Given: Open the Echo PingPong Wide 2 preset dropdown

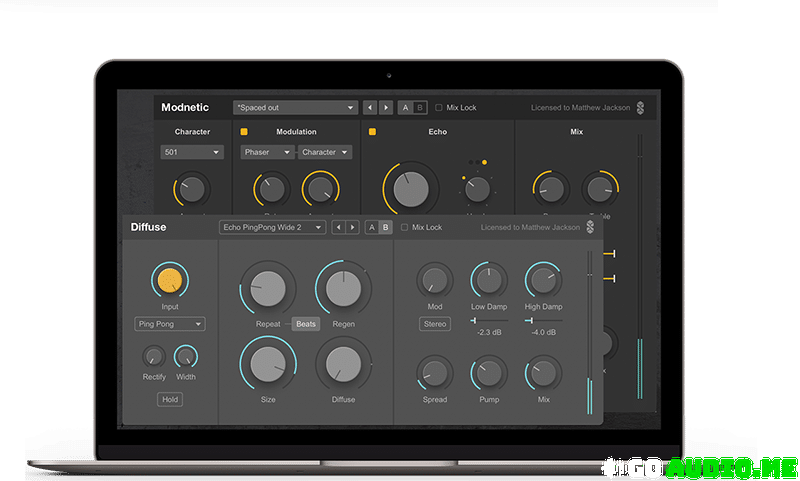Looking at the screenshot, I should tap(272, 227).
